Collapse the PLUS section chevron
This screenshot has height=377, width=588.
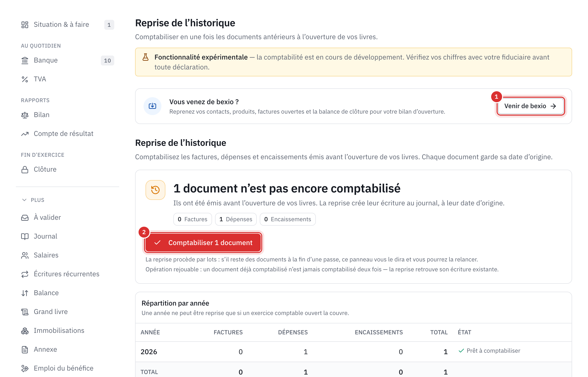(24, 200)
